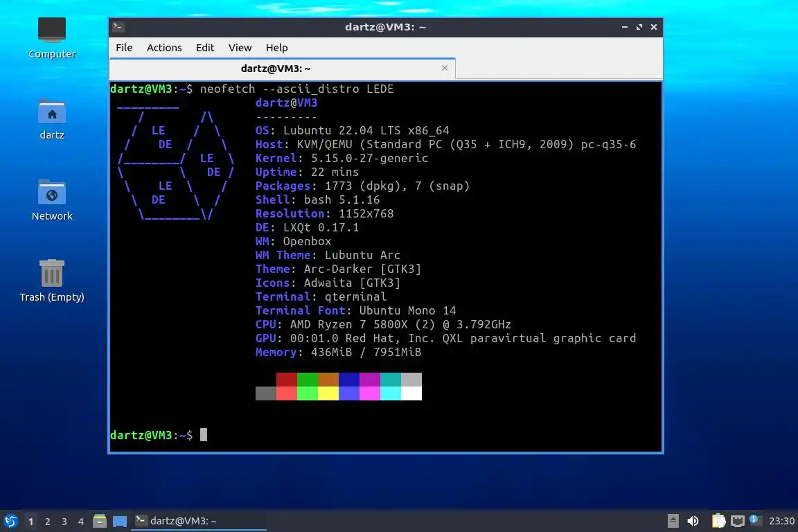Click the 'Packages: 1773 (dpkg), 7 (snap)' line

(x=362, y=186)
